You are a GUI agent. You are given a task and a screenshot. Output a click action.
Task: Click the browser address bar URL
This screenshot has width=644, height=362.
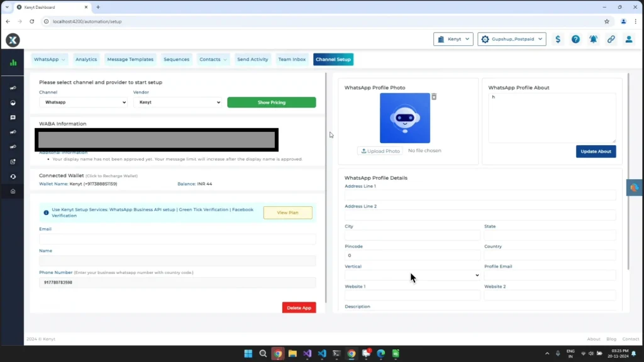pos(87,21)
